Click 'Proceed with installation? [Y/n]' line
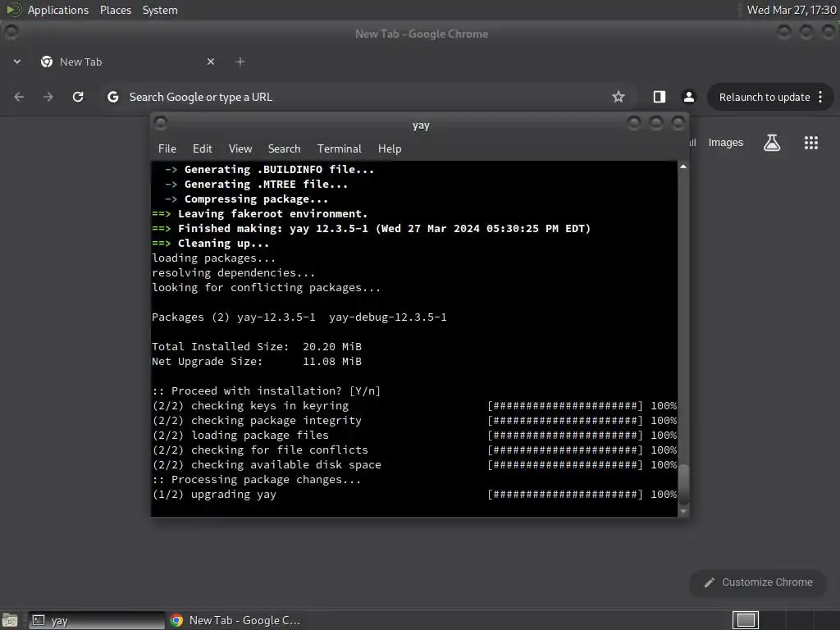 click(267, 391)
